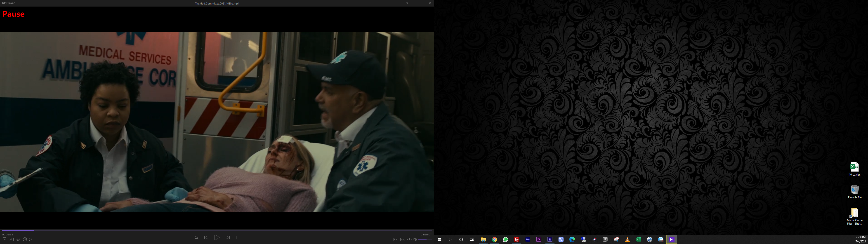
Task: Toggle the subtitles icon
Action: pyautogui.click(x=402, y=239)
